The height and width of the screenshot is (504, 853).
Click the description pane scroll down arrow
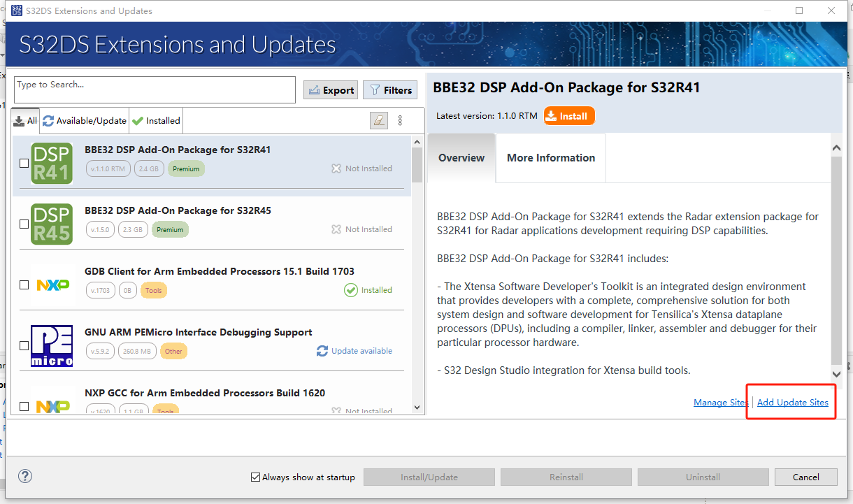click(837, 373)
